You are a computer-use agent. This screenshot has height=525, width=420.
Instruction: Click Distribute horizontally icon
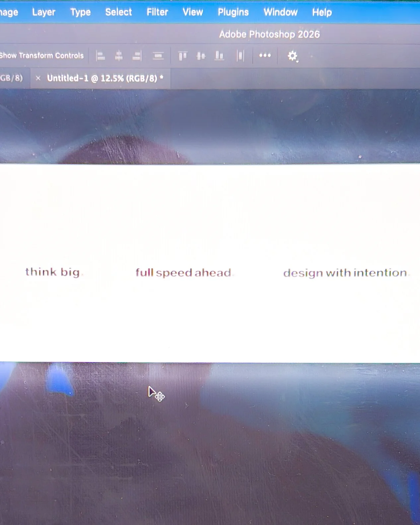pos(241,56)
